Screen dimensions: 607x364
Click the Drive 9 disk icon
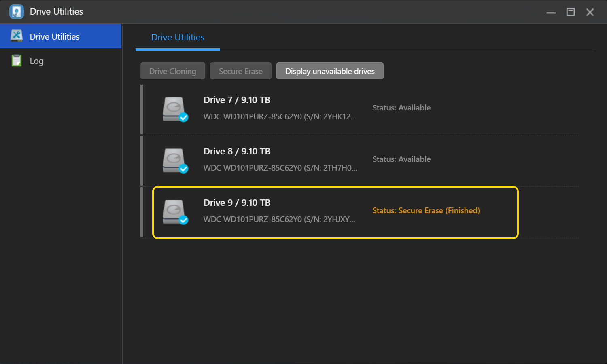[x=175, y=212]
